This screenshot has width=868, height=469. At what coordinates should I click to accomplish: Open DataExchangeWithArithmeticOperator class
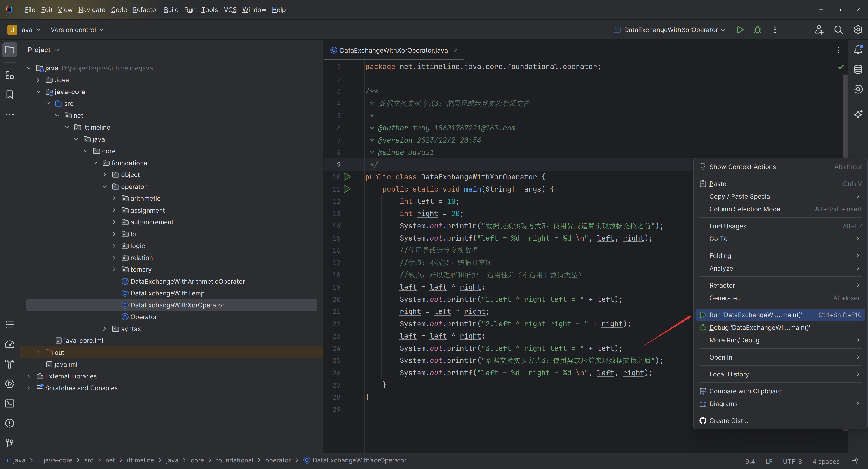[188, 281]
